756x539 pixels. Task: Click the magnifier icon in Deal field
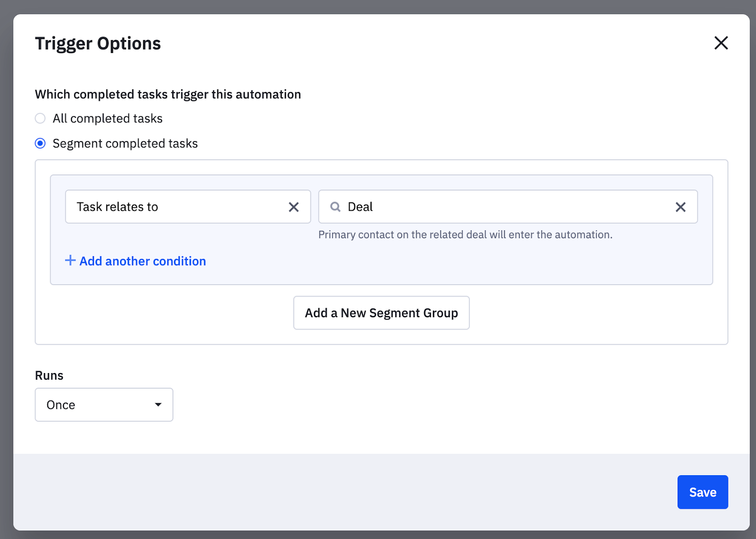[335, 207]
